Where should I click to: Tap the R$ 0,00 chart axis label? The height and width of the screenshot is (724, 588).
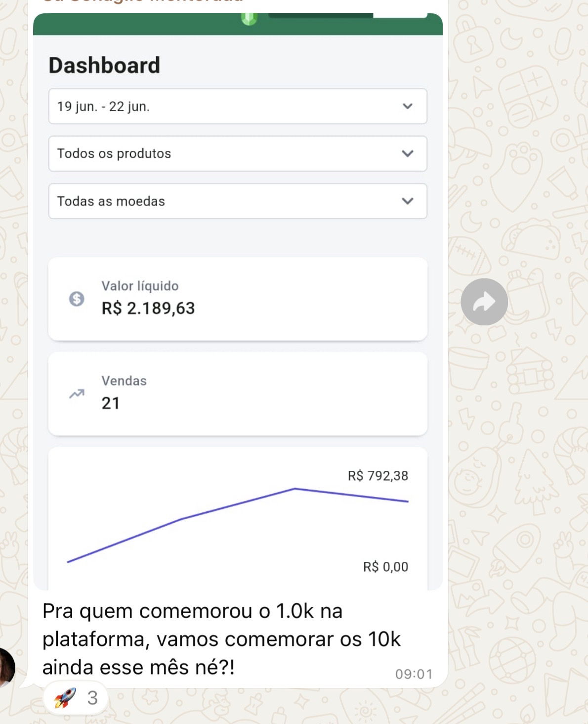[386, 567]
